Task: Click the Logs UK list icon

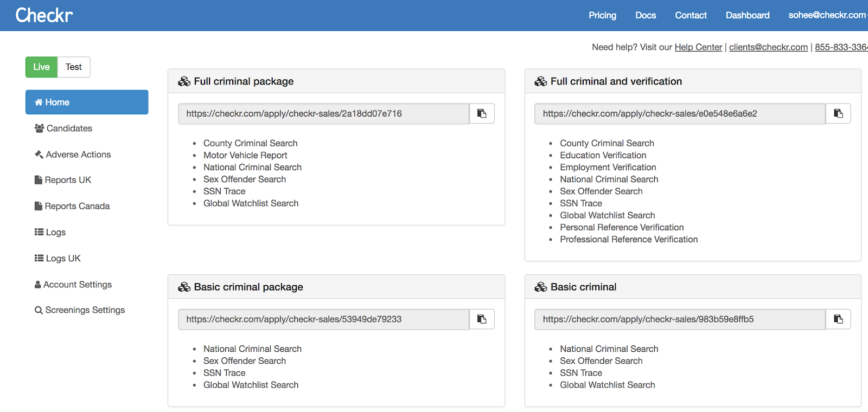Action: 39,258
